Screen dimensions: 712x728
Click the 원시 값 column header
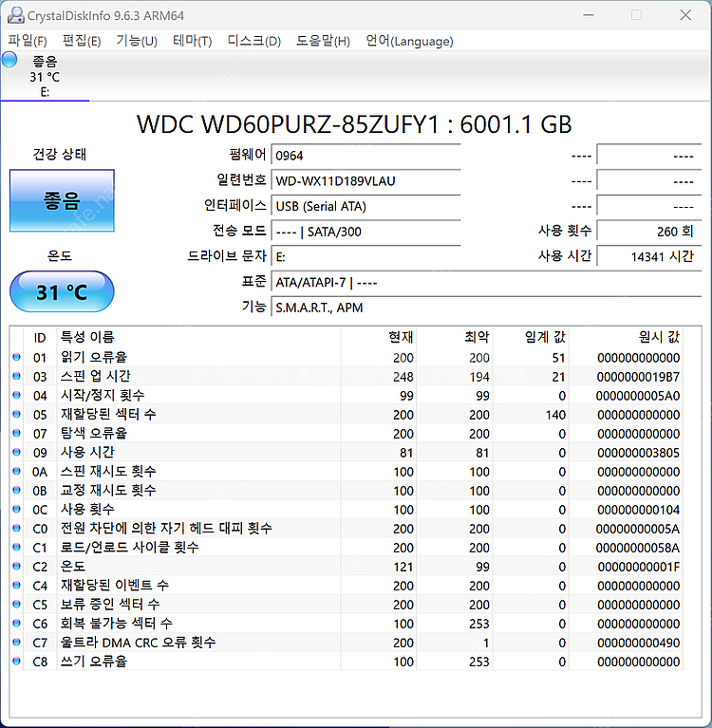626,338
